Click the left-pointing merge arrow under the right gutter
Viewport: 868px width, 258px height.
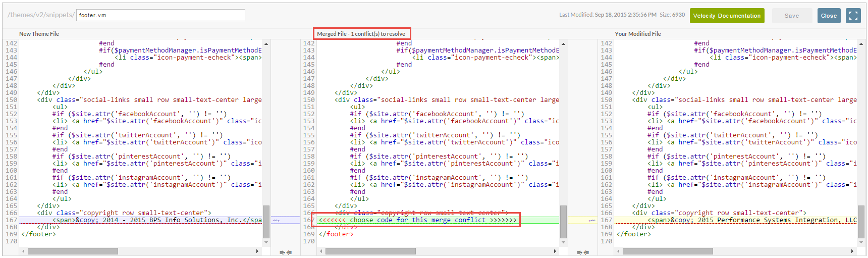pos(586,252)
